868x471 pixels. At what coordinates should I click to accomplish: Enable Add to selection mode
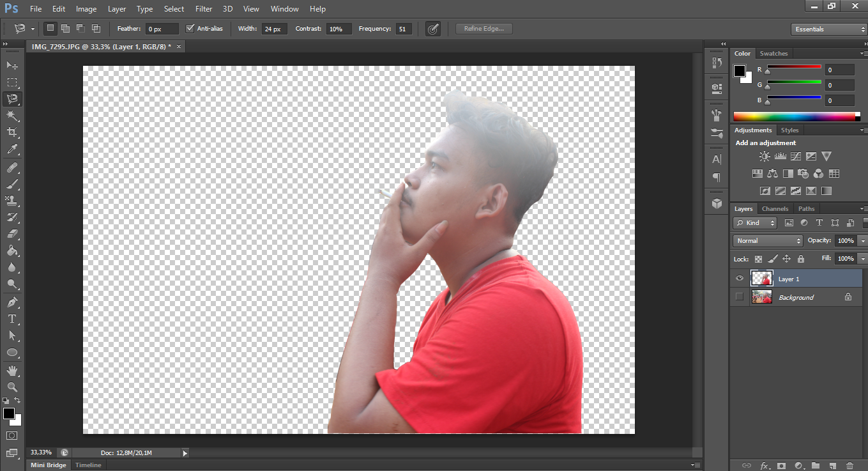coord(66,29)
